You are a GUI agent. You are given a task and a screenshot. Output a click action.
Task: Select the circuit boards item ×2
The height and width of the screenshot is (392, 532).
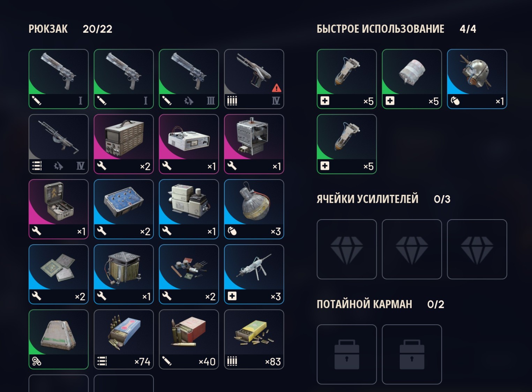tap(59, 274)
